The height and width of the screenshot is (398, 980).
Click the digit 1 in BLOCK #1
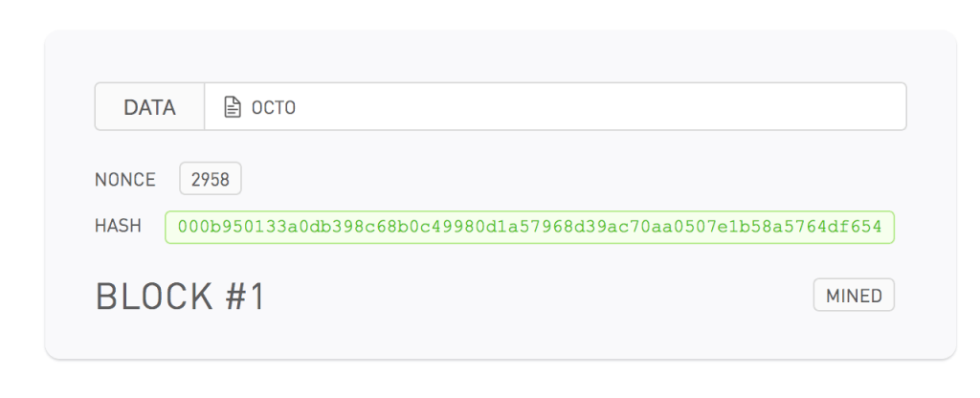(x=256, y=298)
